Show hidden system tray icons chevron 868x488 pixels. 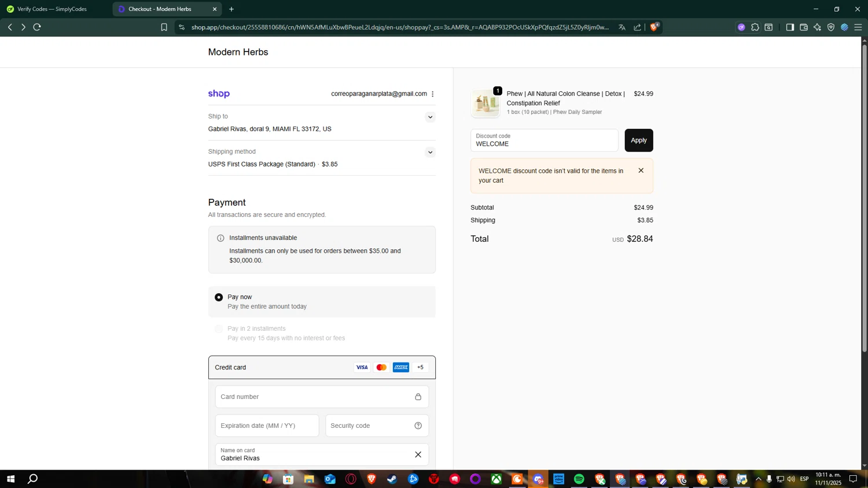[x=759, y=479]
